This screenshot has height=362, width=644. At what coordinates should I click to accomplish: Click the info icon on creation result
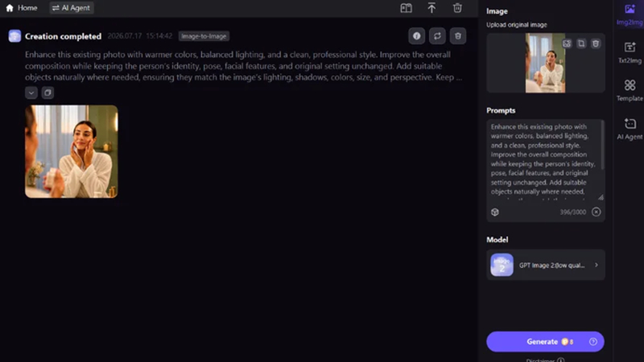[416, 36]
